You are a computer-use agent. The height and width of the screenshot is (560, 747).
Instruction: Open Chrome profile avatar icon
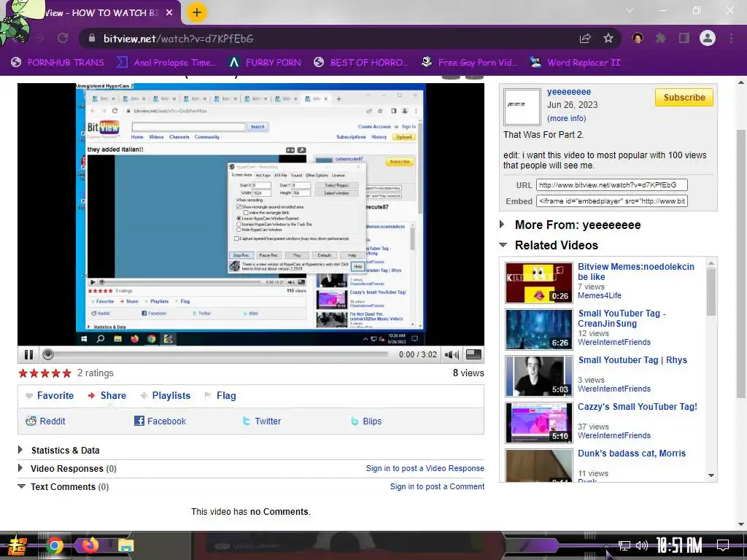point(708,38)
